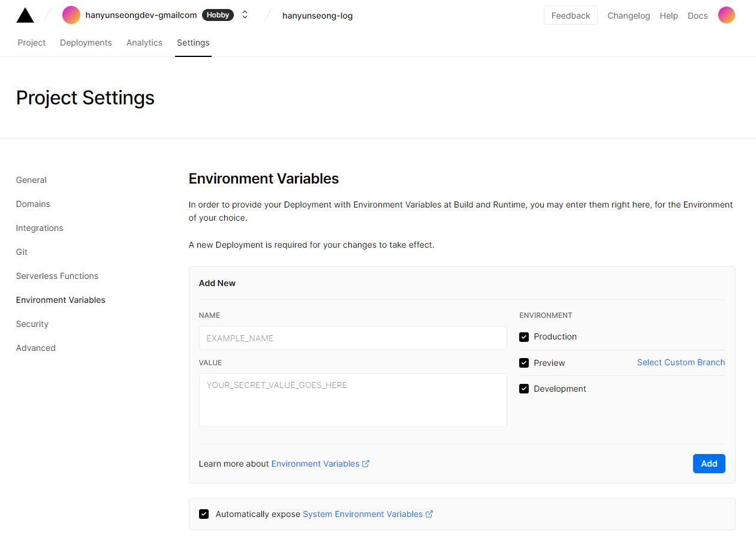
Task: Switch to the Analytics tab
Action: [x=144, y=43]
